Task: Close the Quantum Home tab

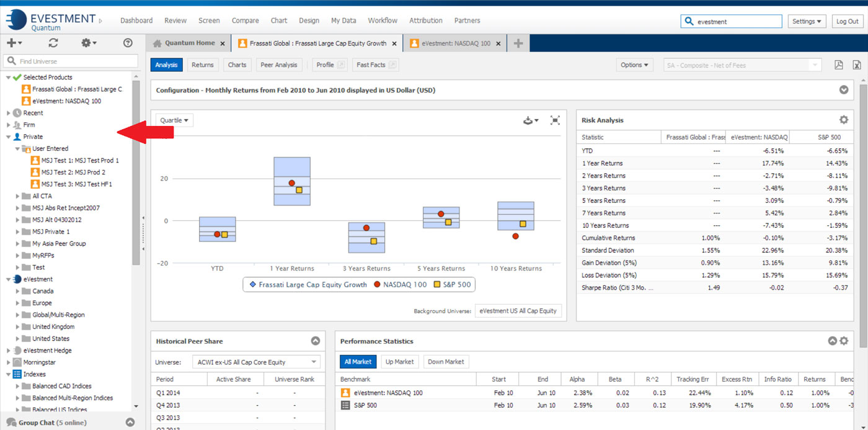Action: (x=223, y=43)
